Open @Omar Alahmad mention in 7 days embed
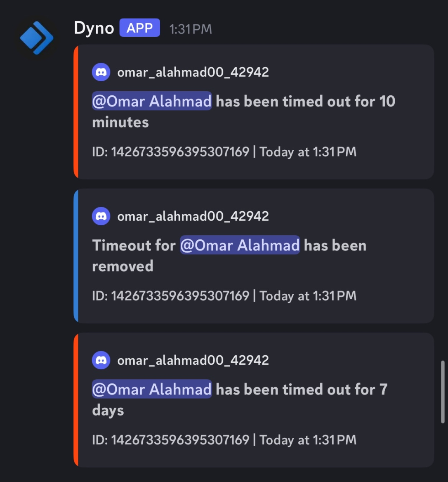This screenshot has height=482, width=448. coord(152,389)
